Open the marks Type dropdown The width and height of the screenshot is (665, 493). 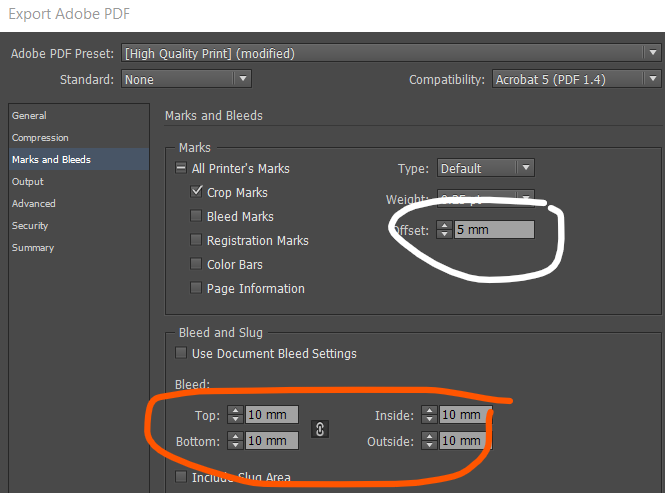484,168
